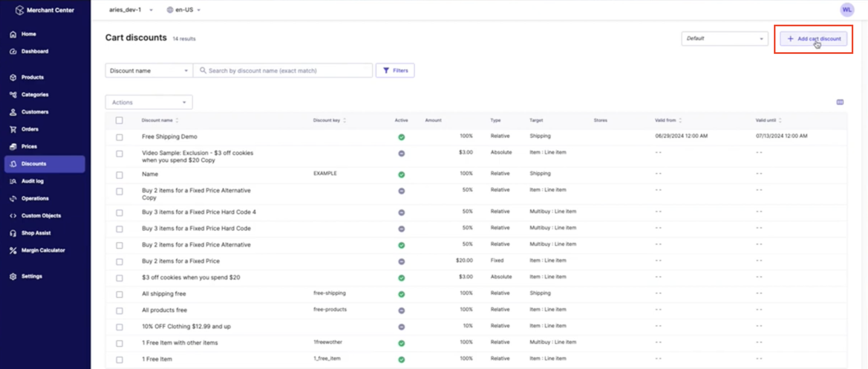Screen dimensions: 868x369
Task: Sort by Discount name column
Action: click(x=160, y=121)
